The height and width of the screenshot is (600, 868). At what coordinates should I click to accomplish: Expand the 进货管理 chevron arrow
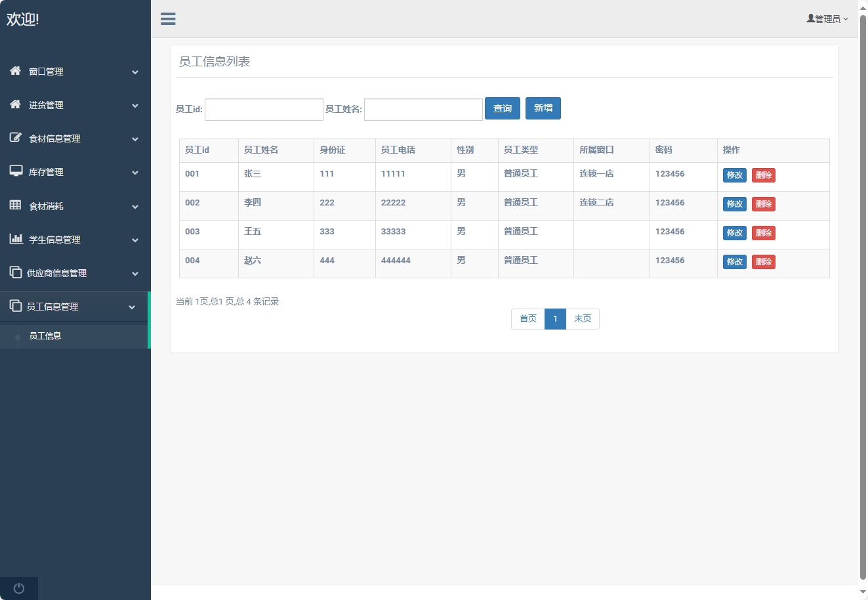click(135, 106)
